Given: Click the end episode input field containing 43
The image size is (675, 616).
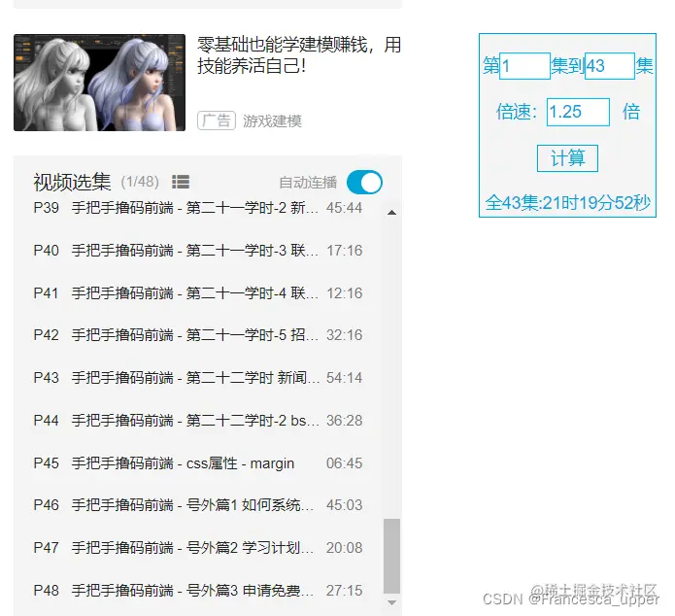Looking at the screenshot, I should (x=610, y=66).
